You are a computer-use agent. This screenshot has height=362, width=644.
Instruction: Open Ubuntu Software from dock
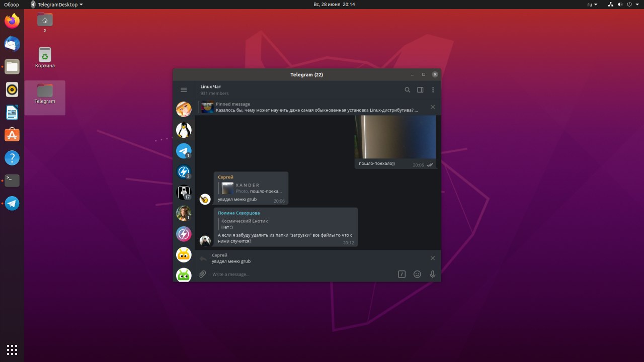click(x=12, y=135)
